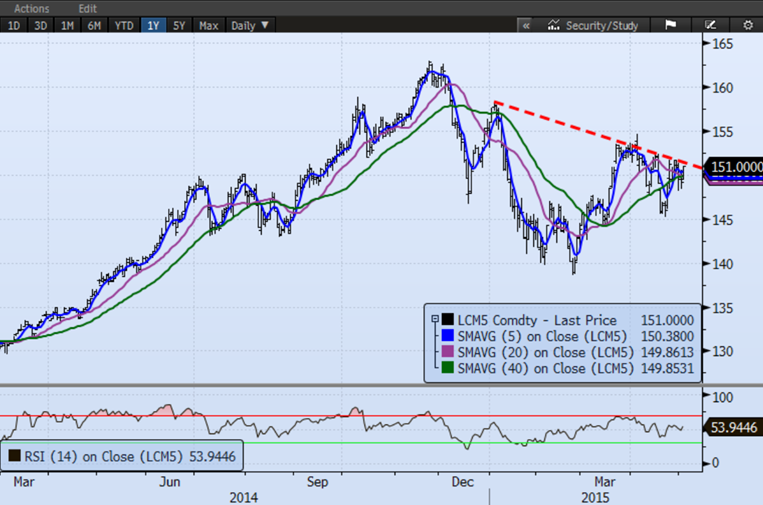Switch the range to 6M
763x505 pixels.
click(x=93, y=25)
